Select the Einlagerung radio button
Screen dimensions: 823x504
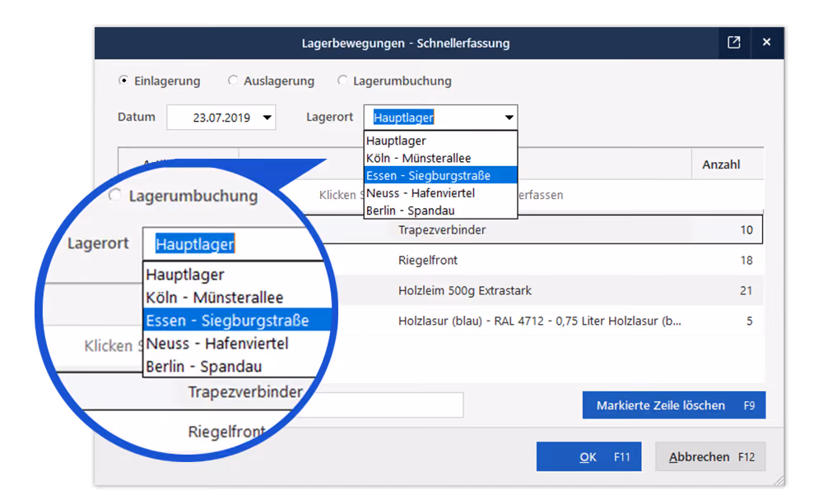click(123, 81)
